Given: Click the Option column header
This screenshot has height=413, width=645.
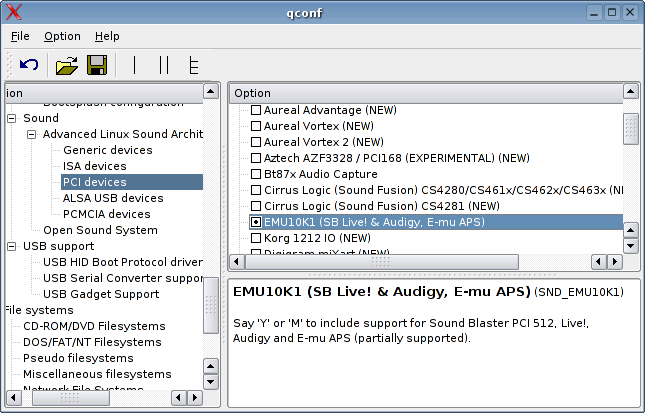Looking at the screenshot, I should (426, 93).
